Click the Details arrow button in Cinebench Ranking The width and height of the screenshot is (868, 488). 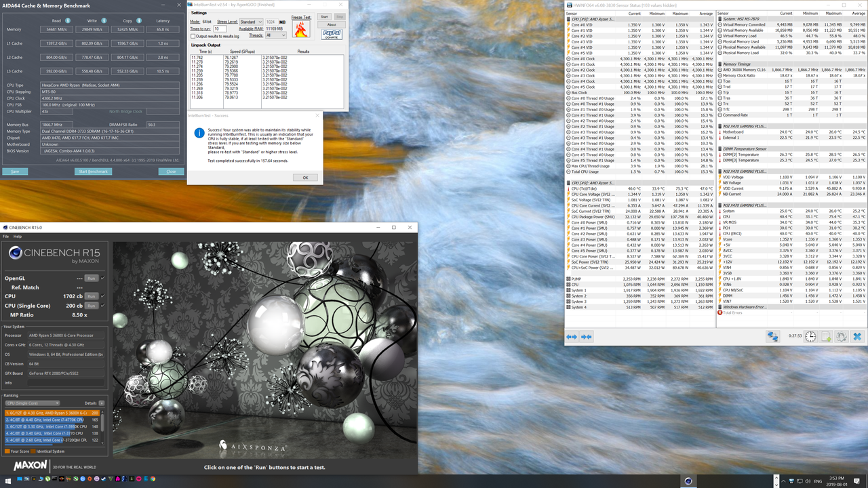102,403
